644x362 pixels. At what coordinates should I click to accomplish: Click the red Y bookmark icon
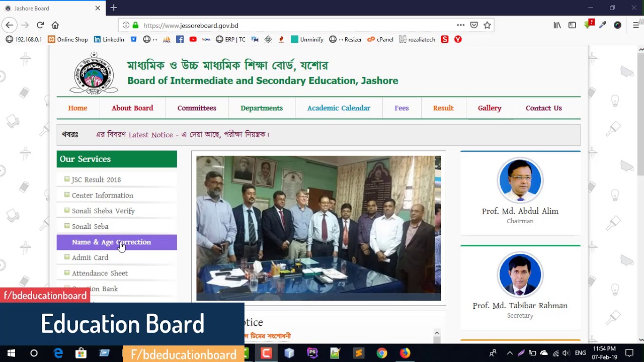tap(458, 39)
